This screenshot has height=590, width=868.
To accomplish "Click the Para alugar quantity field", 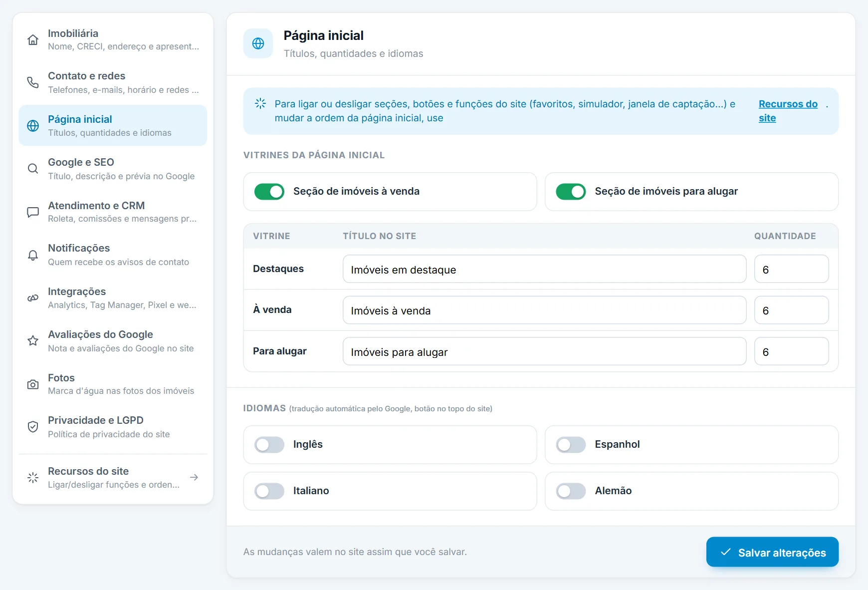I will coord(791,351).
